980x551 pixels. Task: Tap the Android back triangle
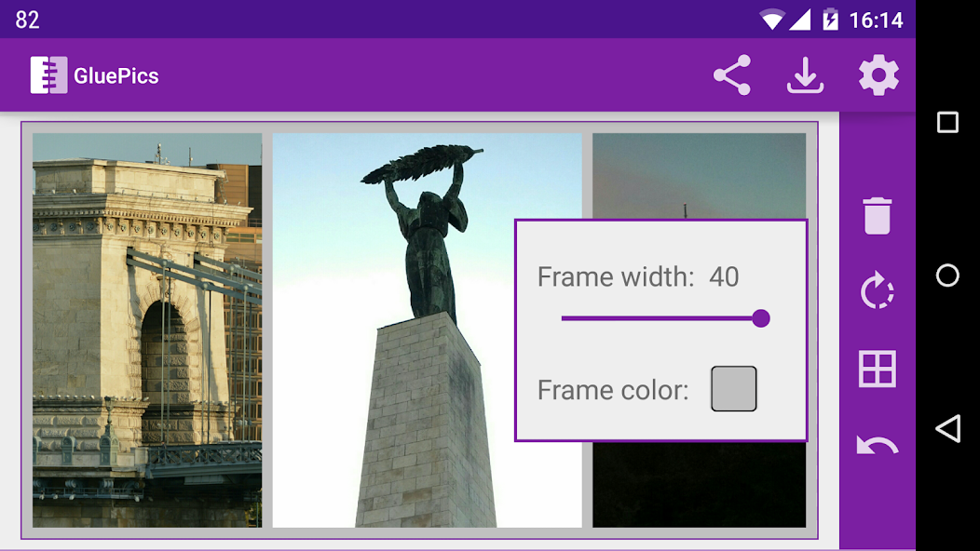[x=947, y=428]
